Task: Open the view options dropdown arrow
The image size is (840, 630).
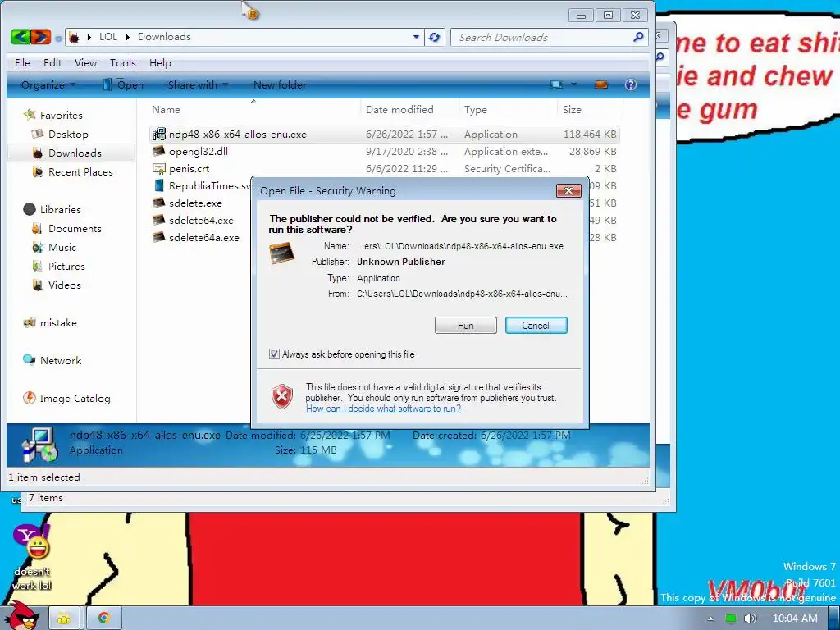Action: click(x=573, y=84)
